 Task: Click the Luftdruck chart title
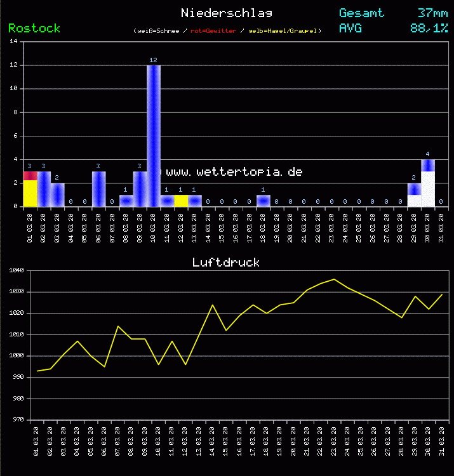[x=226, y=262]
